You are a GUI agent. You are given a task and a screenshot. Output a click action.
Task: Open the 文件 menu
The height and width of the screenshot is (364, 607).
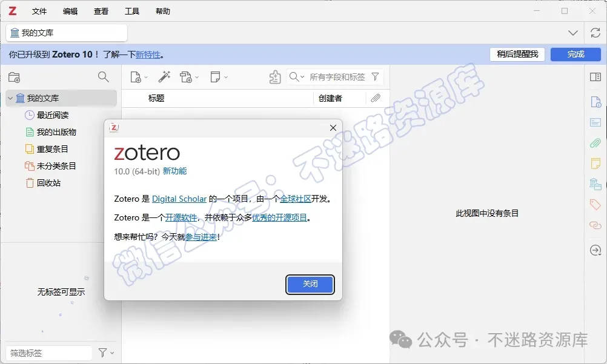click(x=39, y=12)
